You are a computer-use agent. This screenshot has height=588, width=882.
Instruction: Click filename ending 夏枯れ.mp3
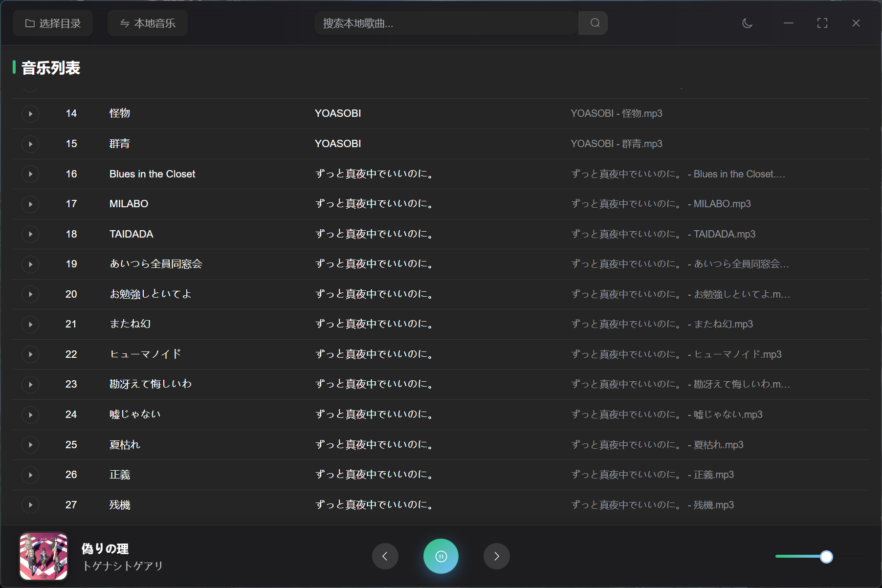click(657, 445)
